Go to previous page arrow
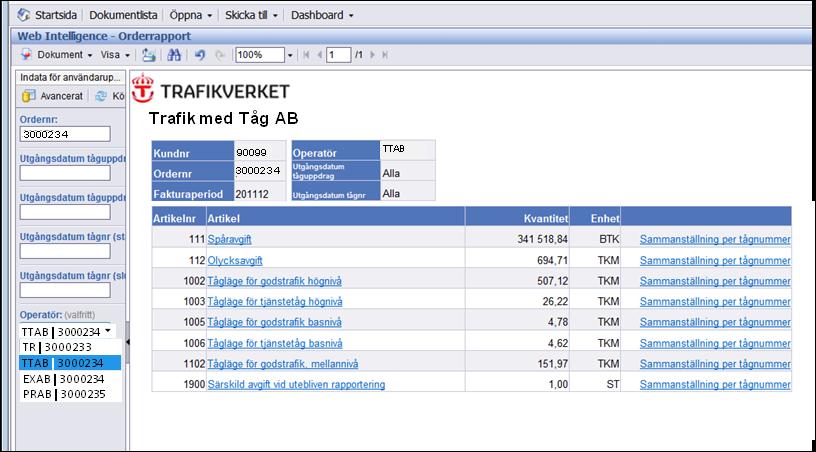 [319, 55]
